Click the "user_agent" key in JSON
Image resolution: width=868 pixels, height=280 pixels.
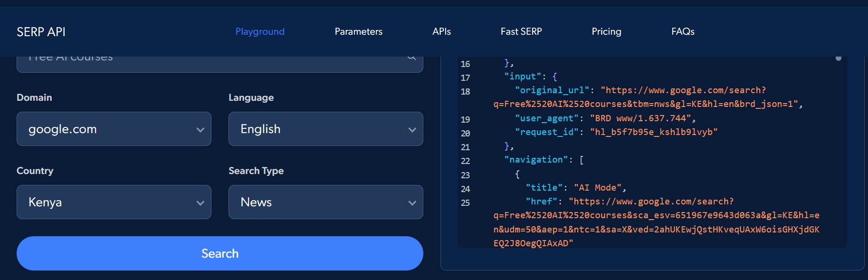[547, 118]
